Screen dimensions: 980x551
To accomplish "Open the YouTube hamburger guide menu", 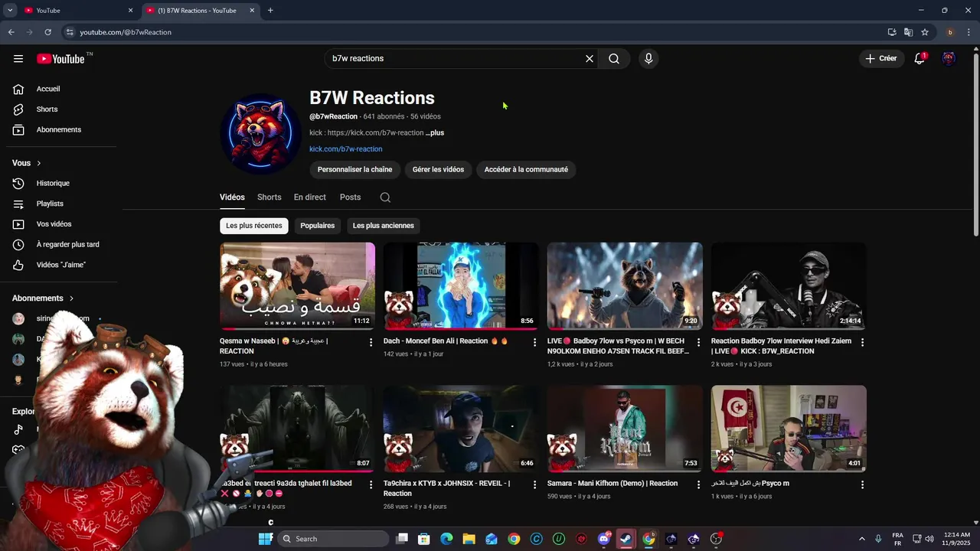I will (x=18, y=58).
